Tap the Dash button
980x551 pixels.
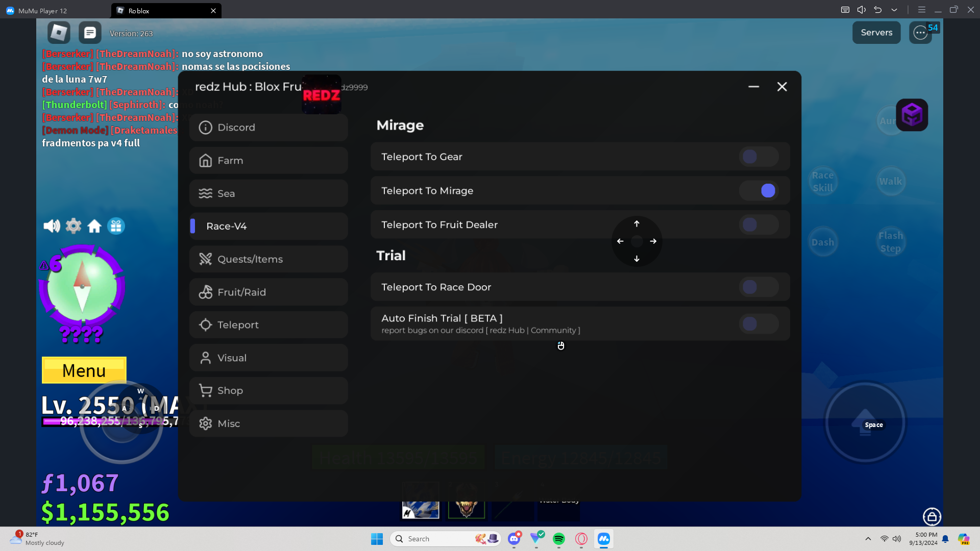(x=823, y=242)
